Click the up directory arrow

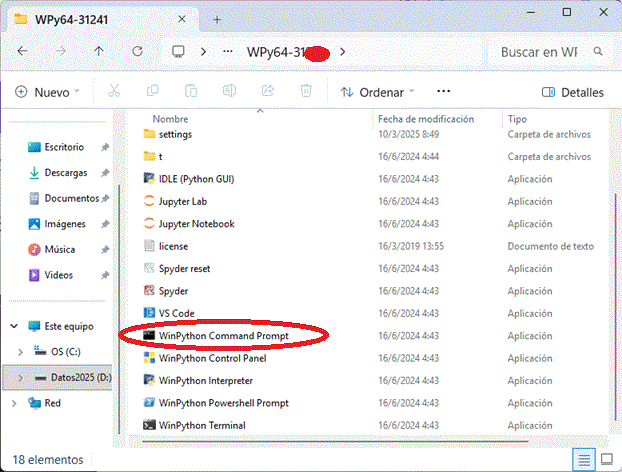click(x=98, y=51)
